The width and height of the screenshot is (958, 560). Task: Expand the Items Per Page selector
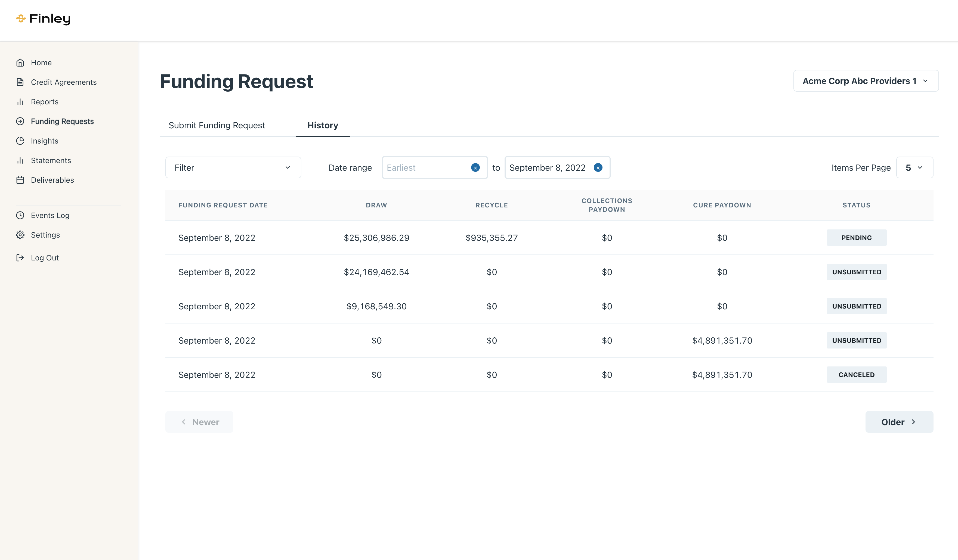914,167
